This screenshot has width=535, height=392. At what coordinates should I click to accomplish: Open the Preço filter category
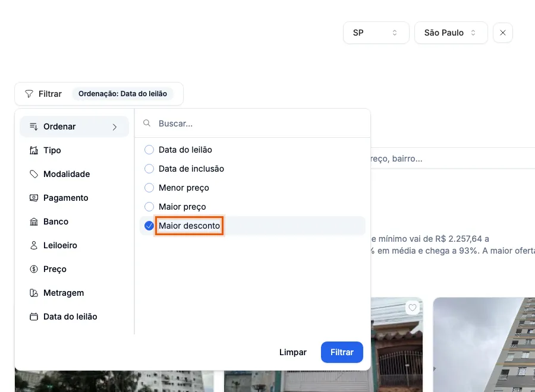tap(74, 269)
